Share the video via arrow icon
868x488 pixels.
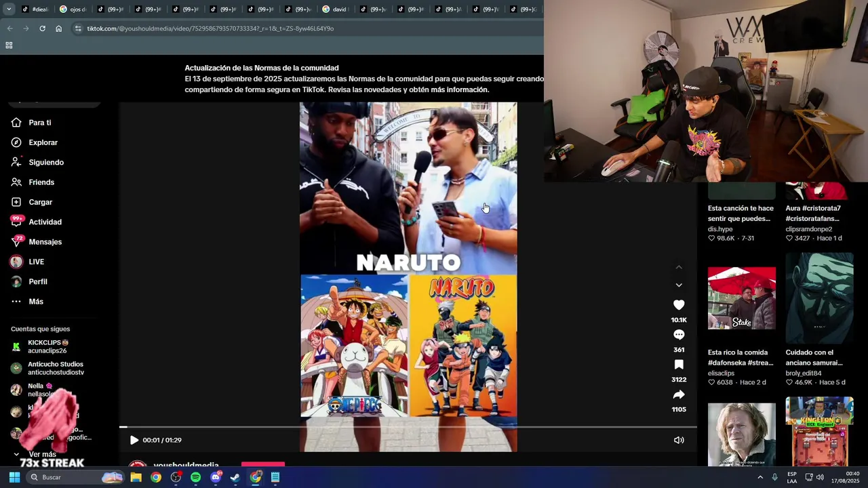679,394
